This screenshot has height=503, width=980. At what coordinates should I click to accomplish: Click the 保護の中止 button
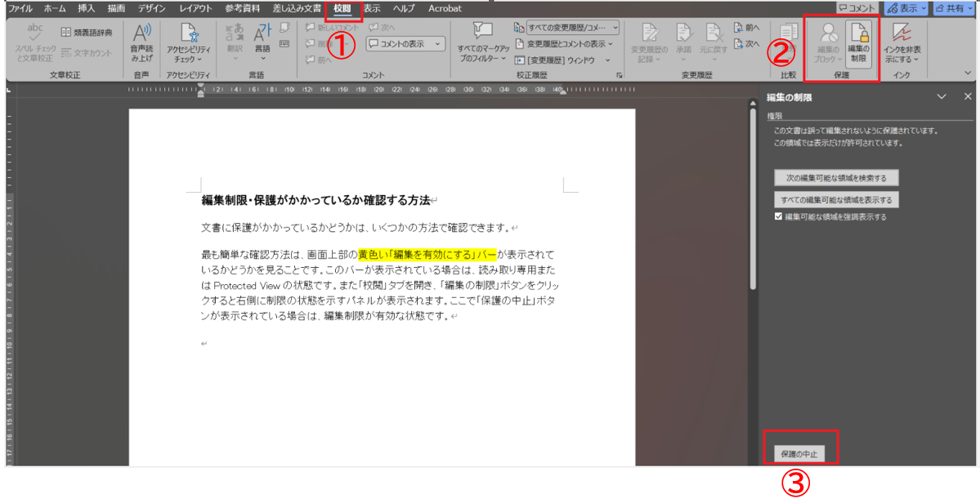pos(799,452)
